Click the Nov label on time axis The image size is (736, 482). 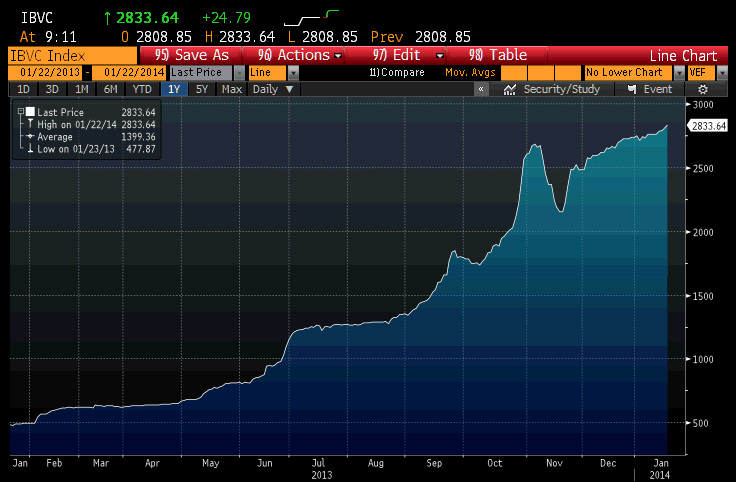(x=554, y=463)
